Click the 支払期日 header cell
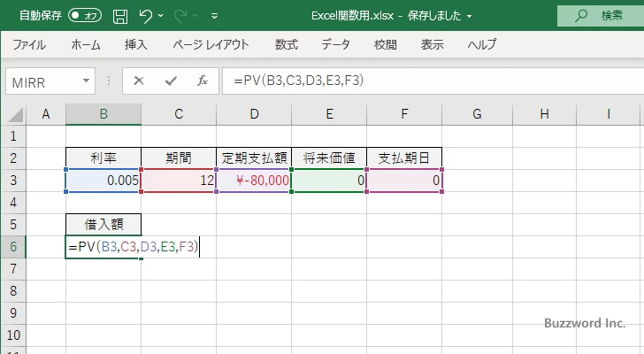644x354 pixels. tap(404, 158)
